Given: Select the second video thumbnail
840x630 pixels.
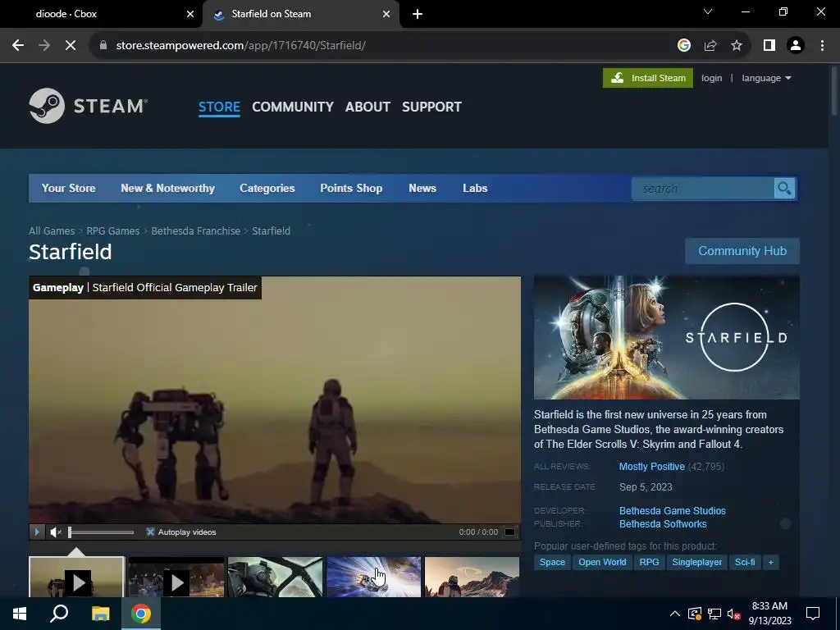Looking at the screenshot, I should 176,577.
